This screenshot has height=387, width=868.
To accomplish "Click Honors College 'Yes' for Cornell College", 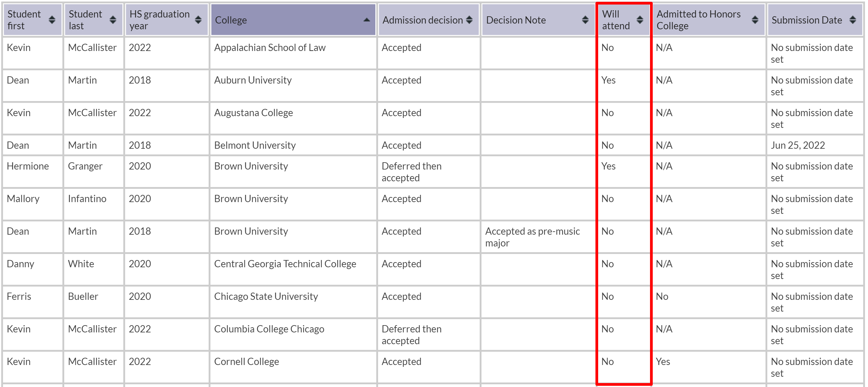I will click(x=663, y=362).
